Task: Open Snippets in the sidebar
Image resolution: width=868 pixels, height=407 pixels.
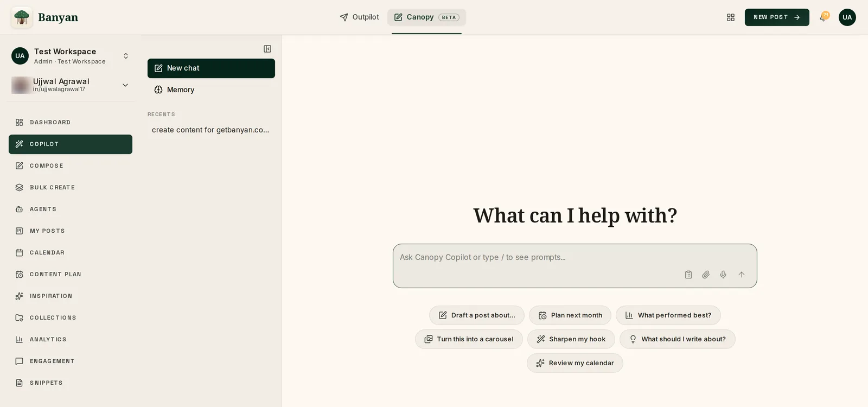Action: [x=71, y=383]
